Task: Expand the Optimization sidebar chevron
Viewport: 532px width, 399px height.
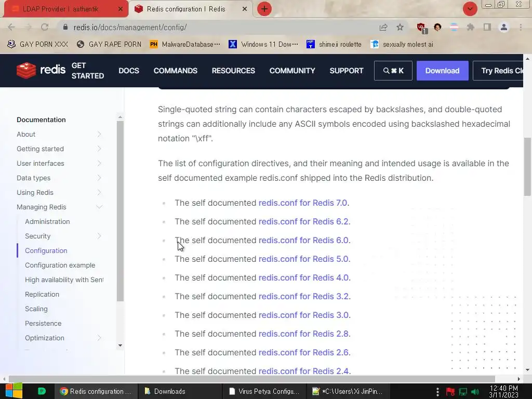Action: [99, 338]
